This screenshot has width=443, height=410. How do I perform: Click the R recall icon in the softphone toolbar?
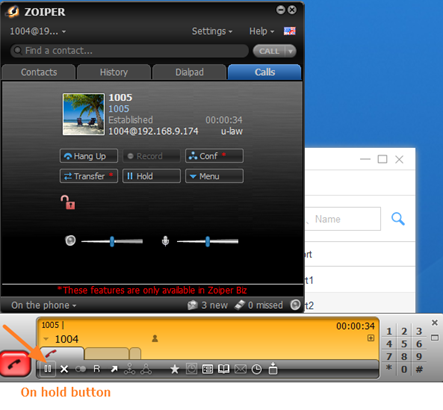[97, 369]
